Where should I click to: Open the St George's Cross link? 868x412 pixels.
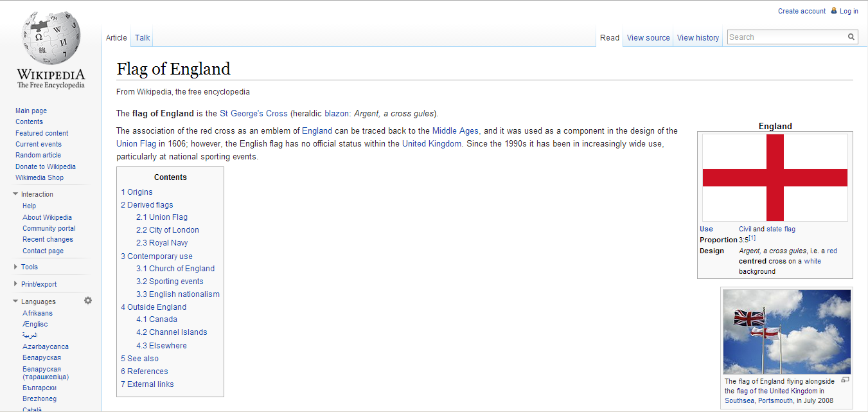[253, 114]
